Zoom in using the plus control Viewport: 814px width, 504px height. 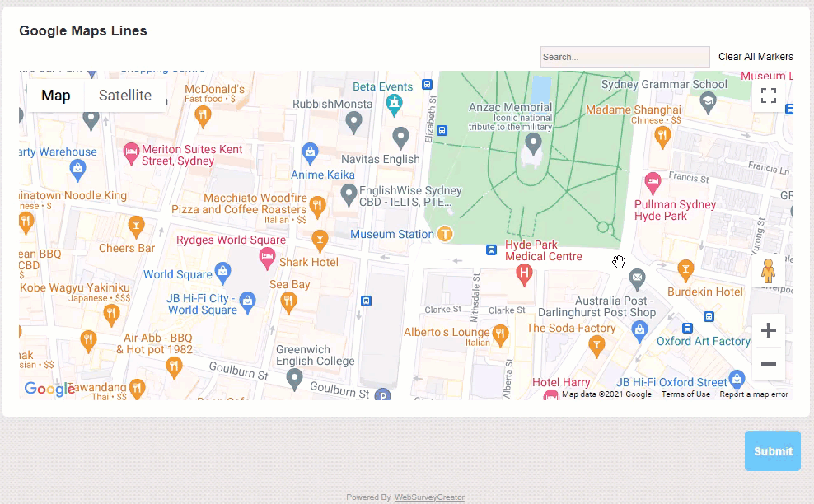[x=768, y=329]
